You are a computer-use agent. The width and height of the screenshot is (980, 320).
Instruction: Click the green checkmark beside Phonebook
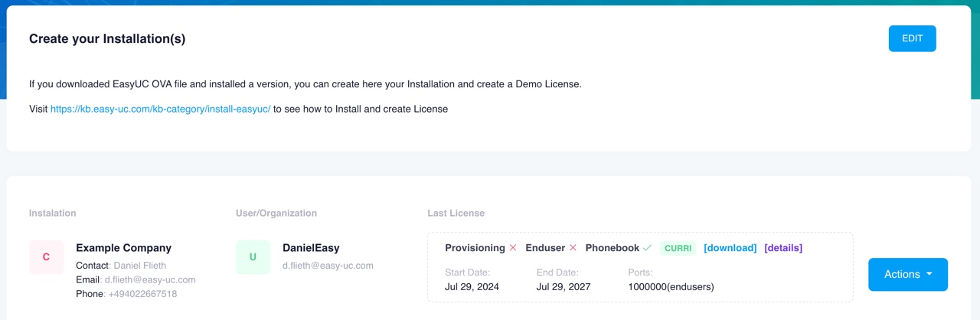(647, 248)
